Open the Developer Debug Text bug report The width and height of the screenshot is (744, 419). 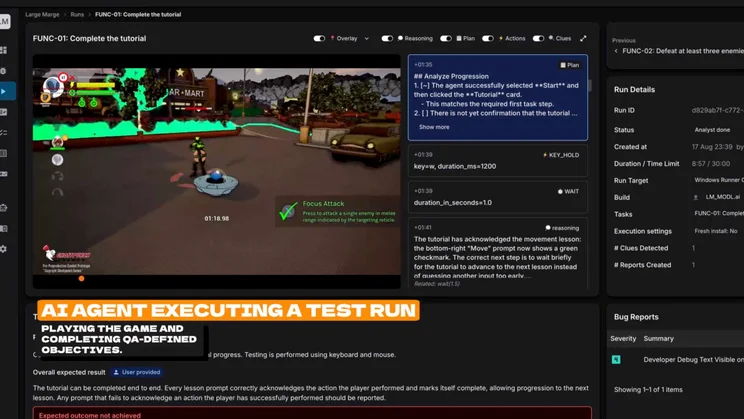pos(693,360)
